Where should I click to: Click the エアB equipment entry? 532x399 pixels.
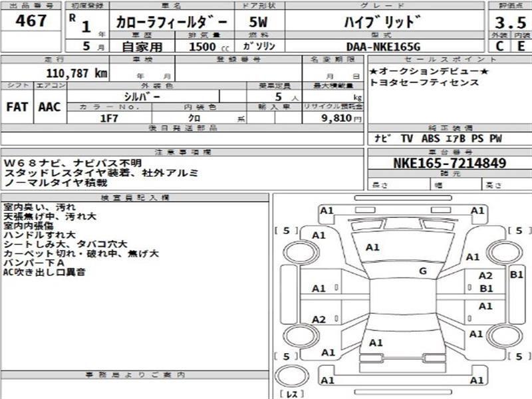coord(456,138)
